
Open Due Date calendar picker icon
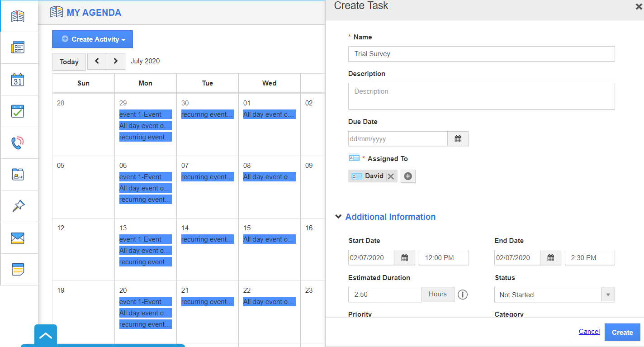point(458,139)
